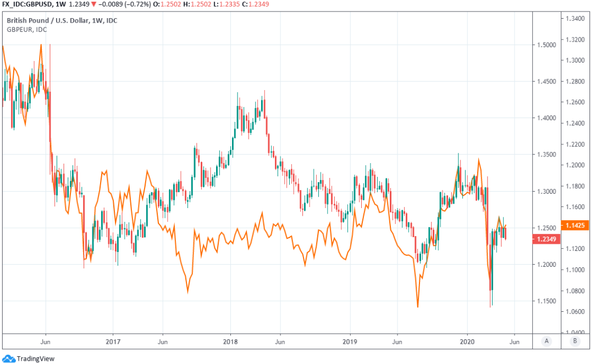This screenshot has width=591, height=364.
Task: Toggle the B price scale button
Action: click(575, 341)
